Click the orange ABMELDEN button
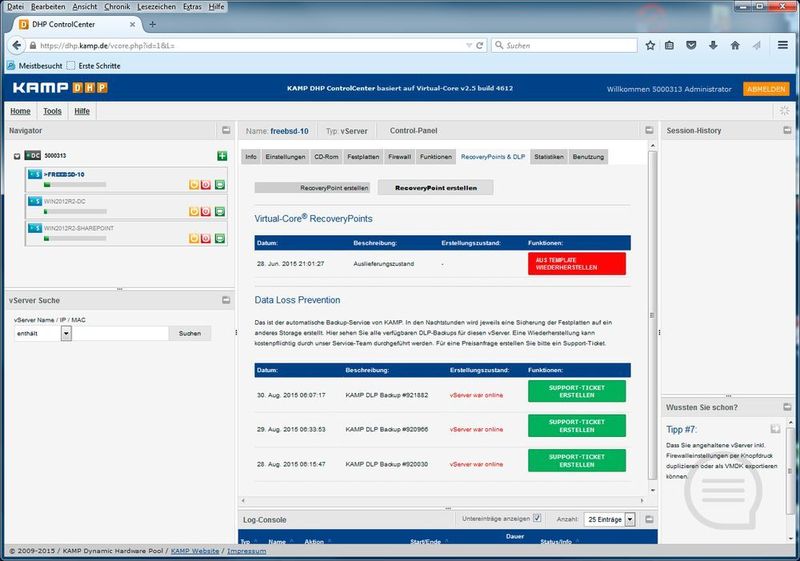Screen dimensions: 800x561 click(x=767, y=89)
